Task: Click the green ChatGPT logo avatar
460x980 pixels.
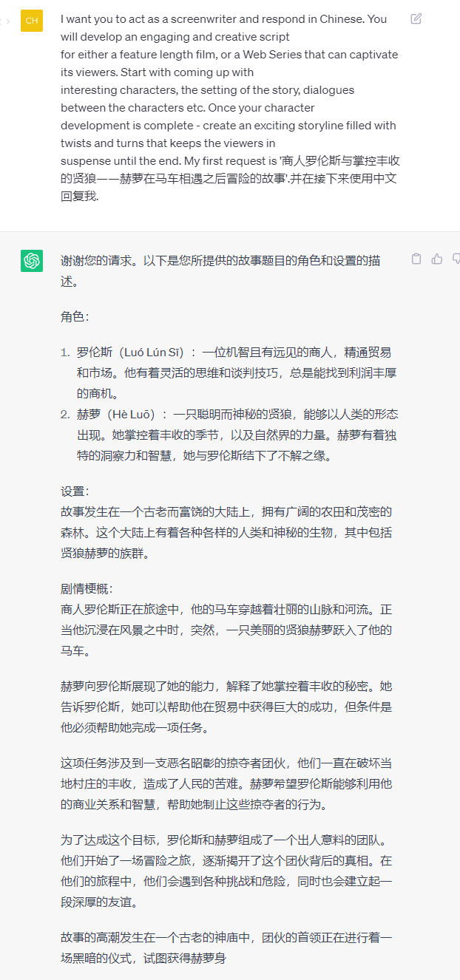Action: point(32,261)
